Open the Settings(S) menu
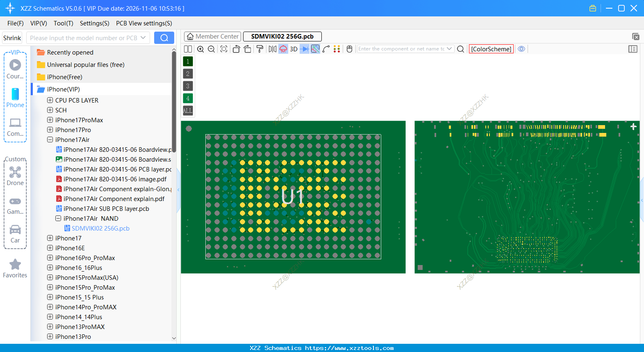This screenshot has width=644, height=352. pos(95,23)
